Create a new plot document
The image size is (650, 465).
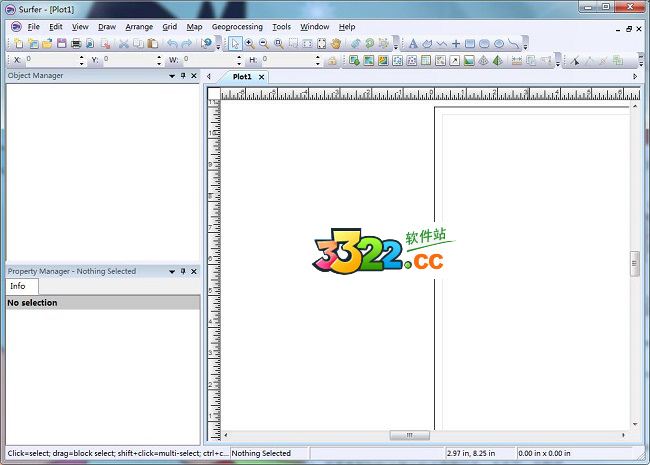(x=18, y=43)
